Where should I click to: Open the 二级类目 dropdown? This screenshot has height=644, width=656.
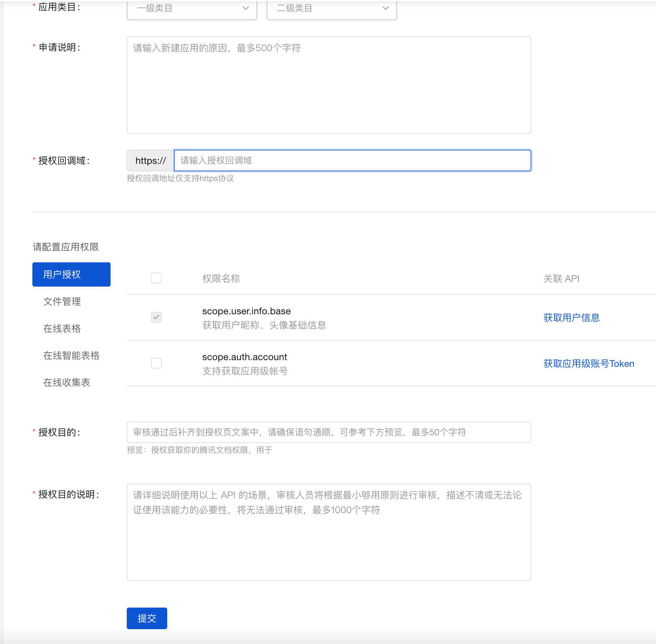click(x=331, y=8)
